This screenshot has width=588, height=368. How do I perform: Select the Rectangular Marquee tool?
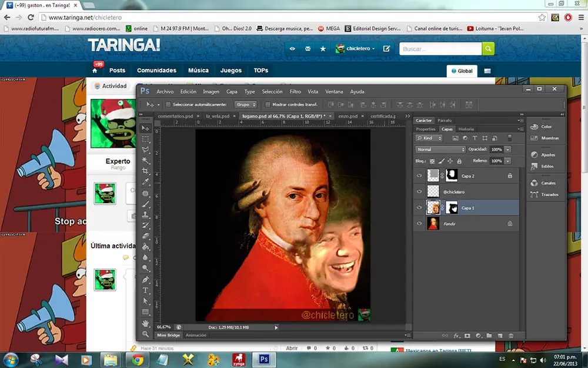[x=145, y=140]
